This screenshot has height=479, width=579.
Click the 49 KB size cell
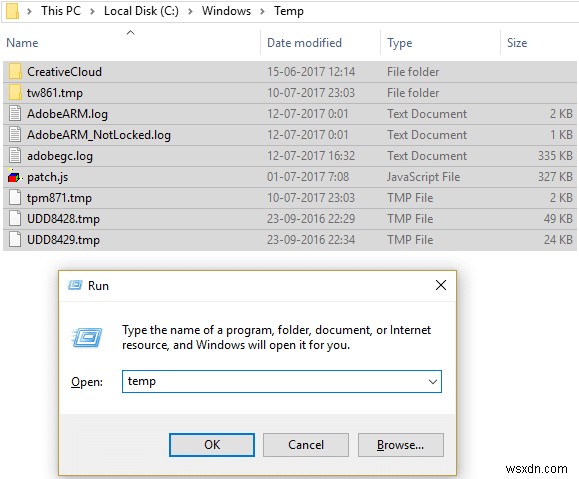[558, 219]
